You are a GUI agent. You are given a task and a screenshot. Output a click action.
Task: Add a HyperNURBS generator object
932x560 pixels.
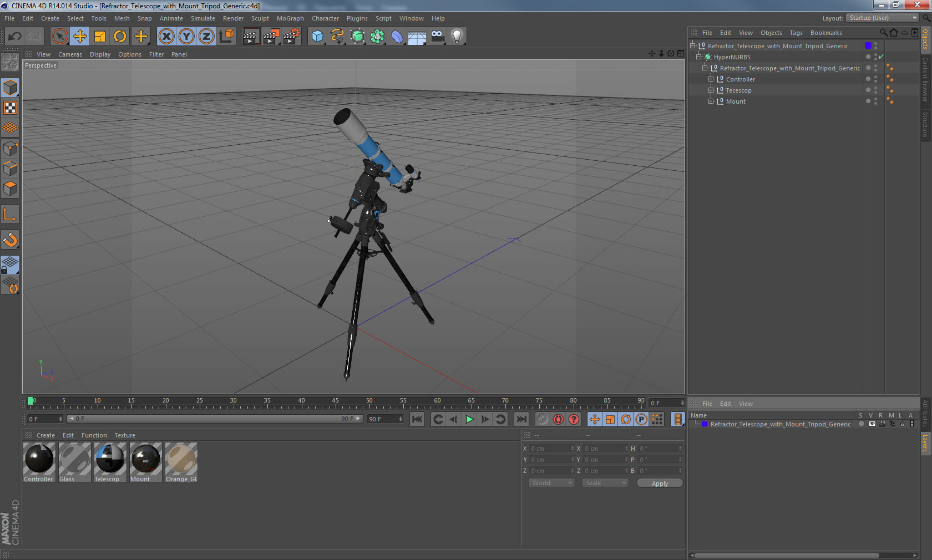[x=358, y=37]
